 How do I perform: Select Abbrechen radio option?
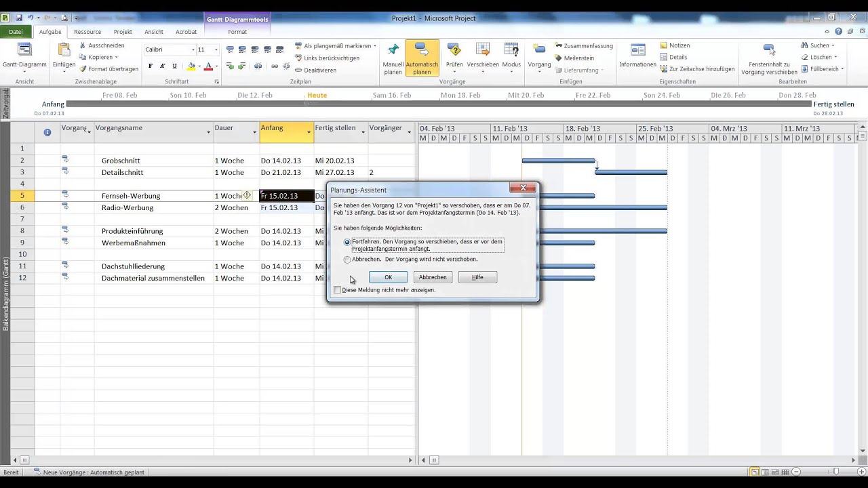(347, 260)
